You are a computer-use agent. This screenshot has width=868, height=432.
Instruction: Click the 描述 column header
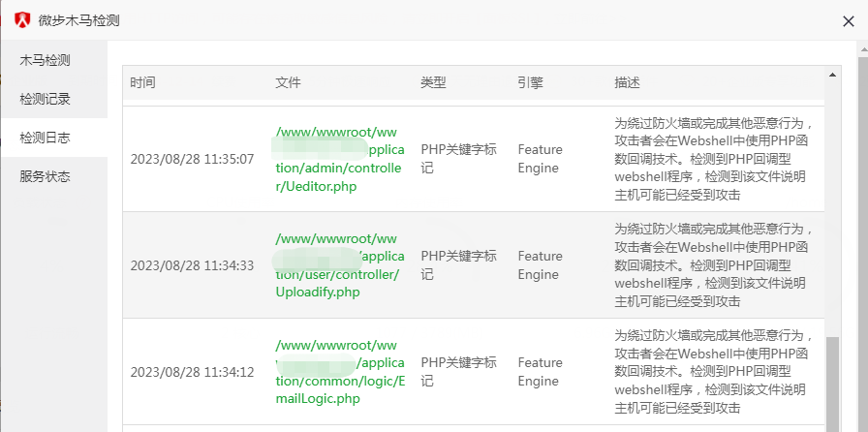[627, 82]
